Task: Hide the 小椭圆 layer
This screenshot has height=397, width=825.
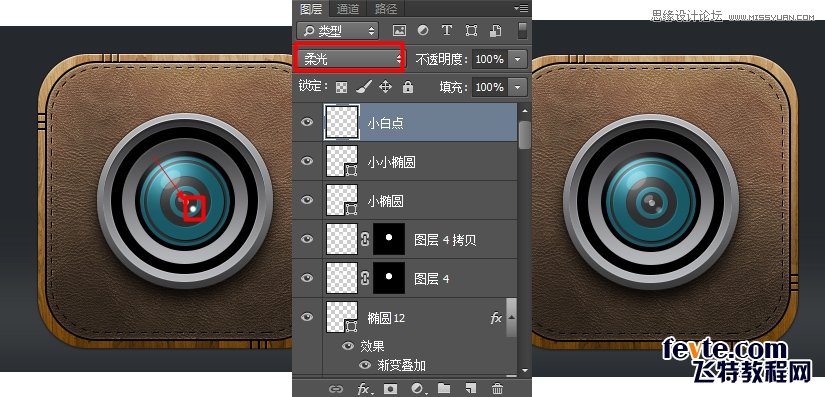Action: 307,200
